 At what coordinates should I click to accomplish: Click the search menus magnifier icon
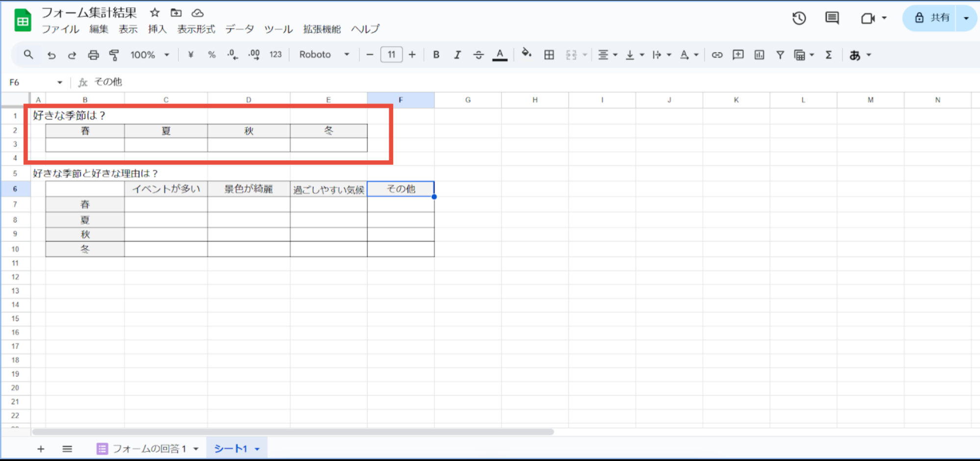28,54
